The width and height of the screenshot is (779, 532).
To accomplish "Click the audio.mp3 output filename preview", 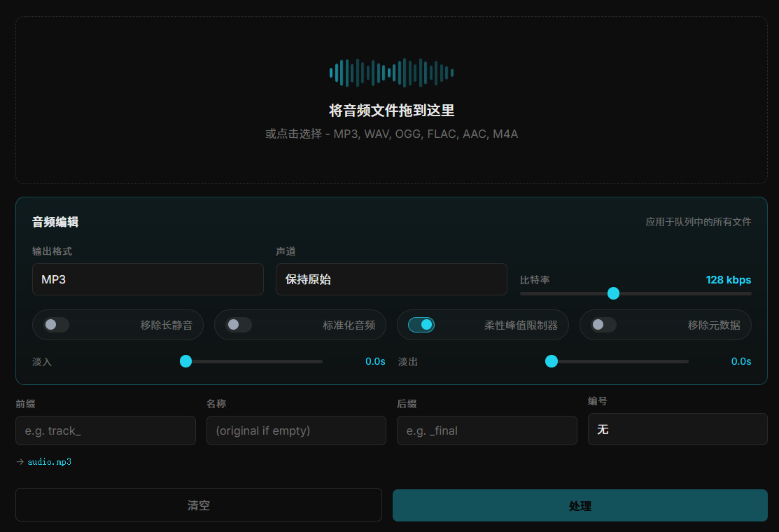I will [x=49, y=462].
